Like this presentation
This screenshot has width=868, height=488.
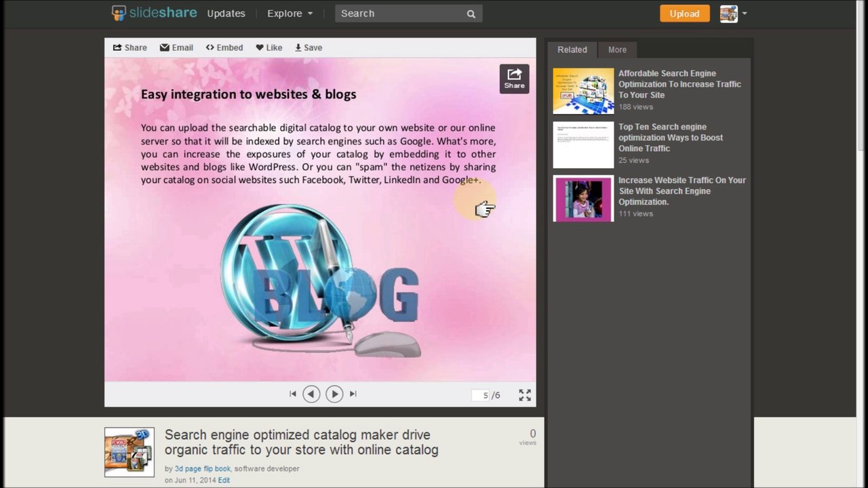269,47
